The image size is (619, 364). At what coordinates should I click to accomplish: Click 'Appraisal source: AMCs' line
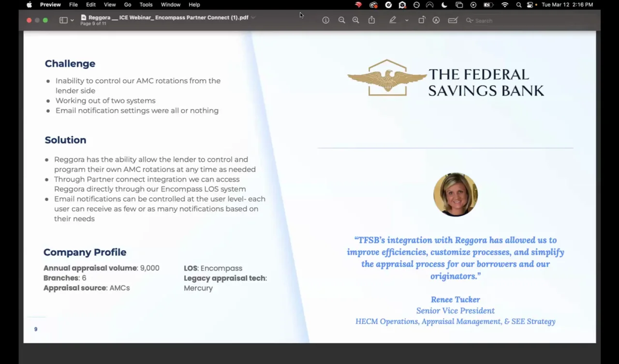87,288
